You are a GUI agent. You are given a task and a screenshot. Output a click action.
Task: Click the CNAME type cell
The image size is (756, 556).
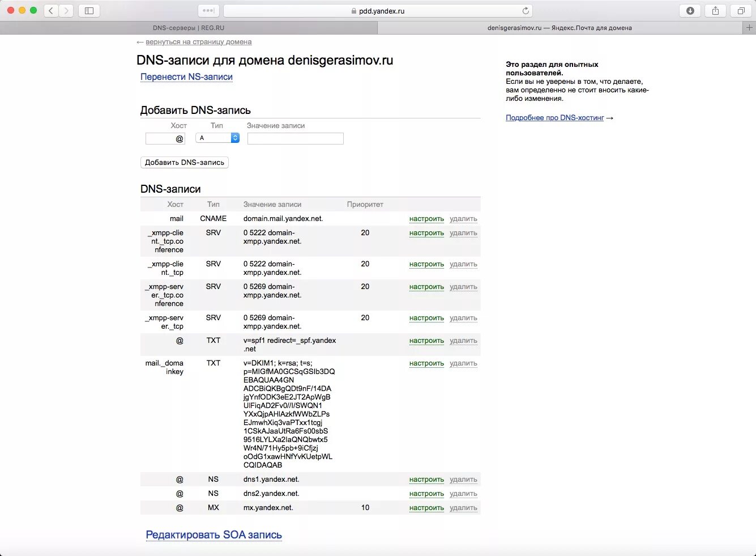[213, 219]
